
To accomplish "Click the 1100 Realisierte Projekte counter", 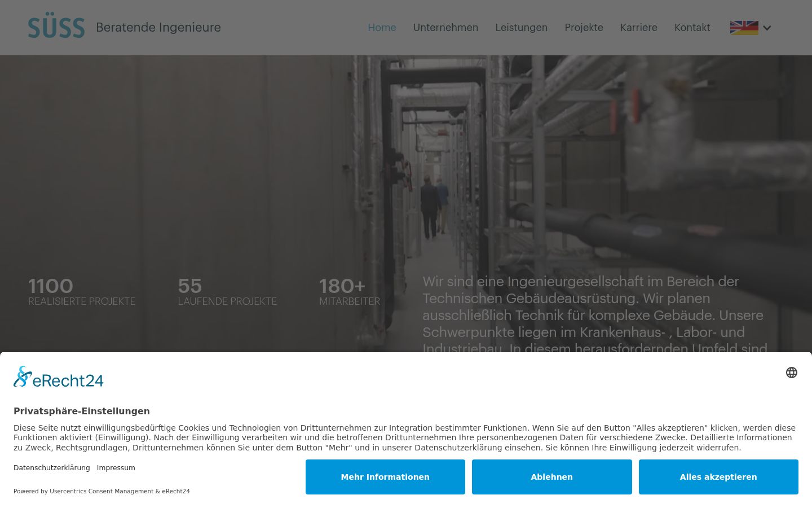I will [x=82, y=292].
